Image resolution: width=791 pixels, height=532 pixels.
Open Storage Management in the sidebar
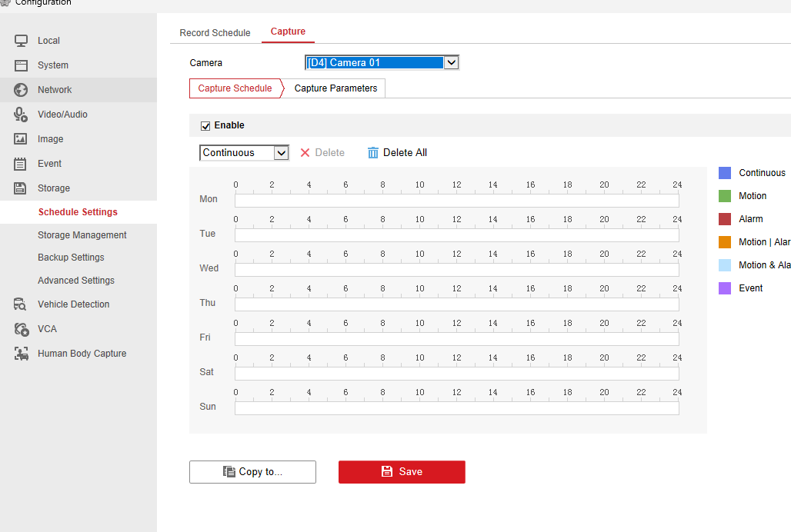click(82, 235)
